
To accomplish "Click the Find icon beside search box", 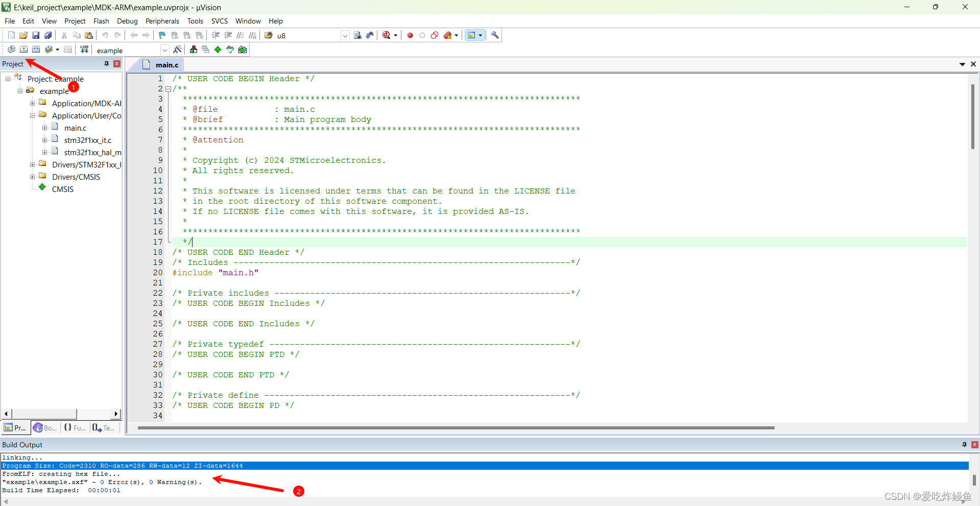I will [x=357, y=35].
